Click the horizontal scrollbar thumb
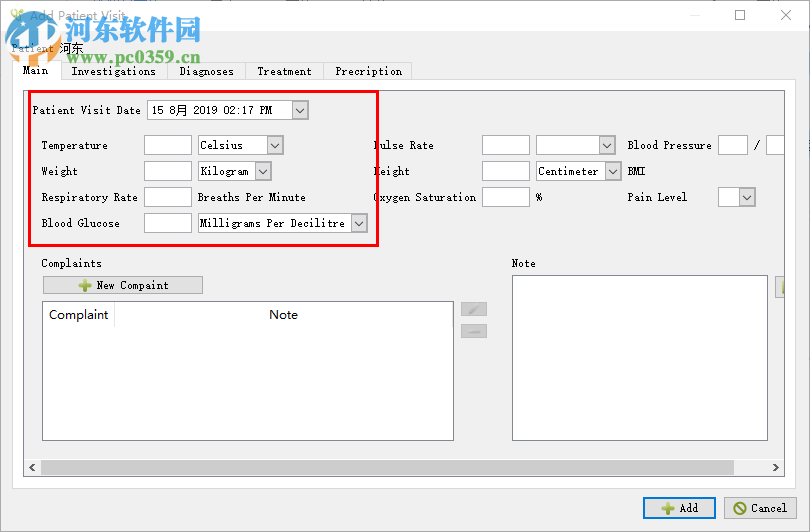Screen dimensions: 810x532 coord(387,467)
